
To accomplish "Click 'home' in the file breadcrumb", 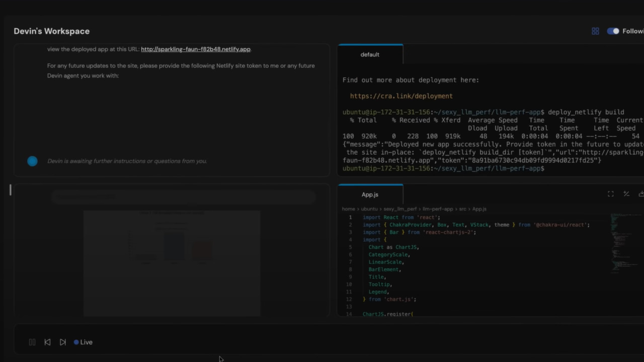I will [x=348, y=208].
